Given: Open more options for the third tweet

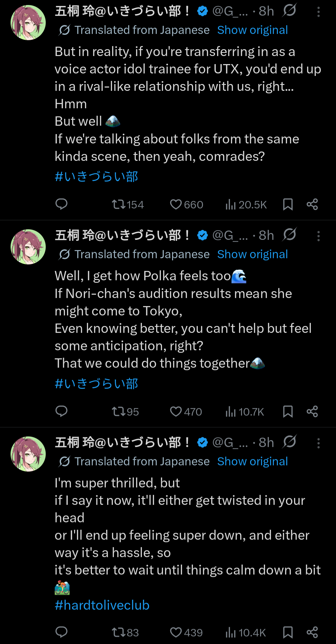Looking at the screenshot, I should (318, 443).
